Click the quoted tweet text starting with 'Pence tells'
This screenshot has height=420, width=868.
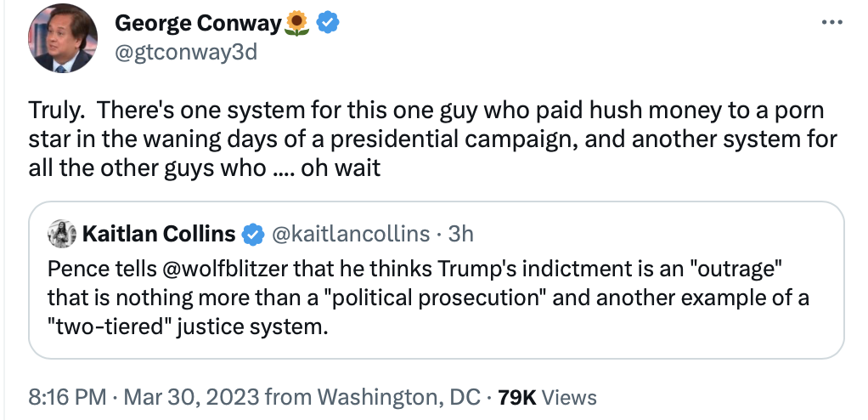click(x=416, y=298)
